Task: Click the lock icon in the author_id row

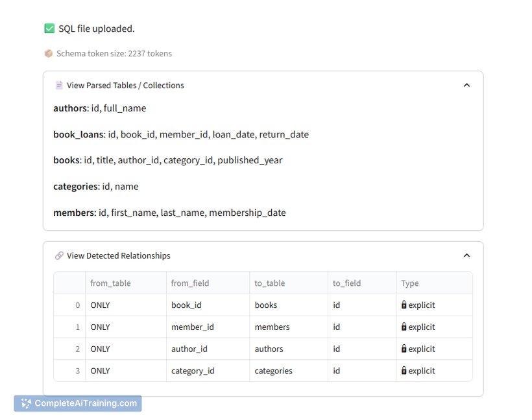Action: click(x=404, y=348)
